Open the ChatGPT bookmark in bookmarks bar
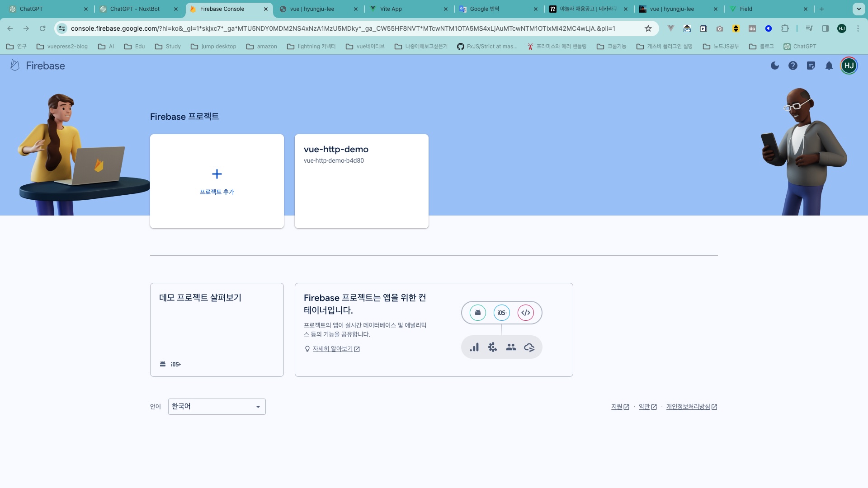 800,47
